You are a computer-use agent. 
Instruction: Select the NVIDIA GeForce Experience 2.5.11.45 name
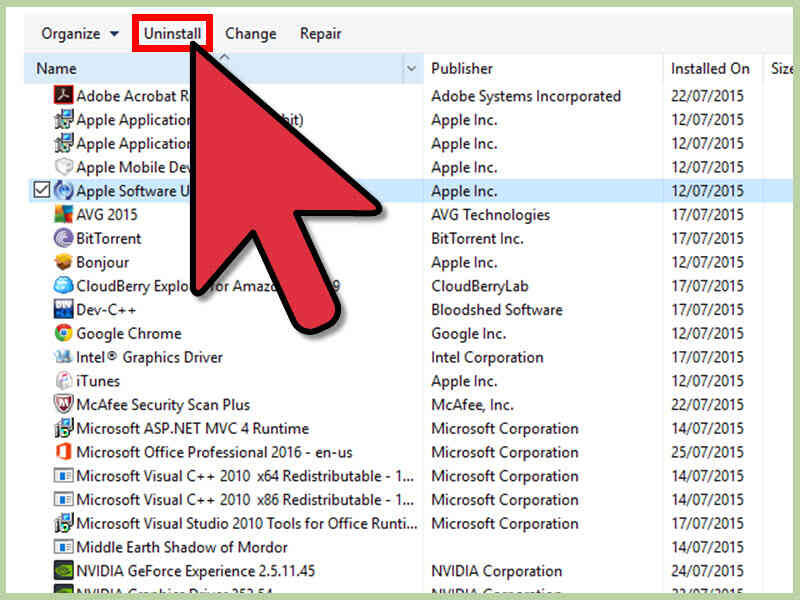coord(196,571)
